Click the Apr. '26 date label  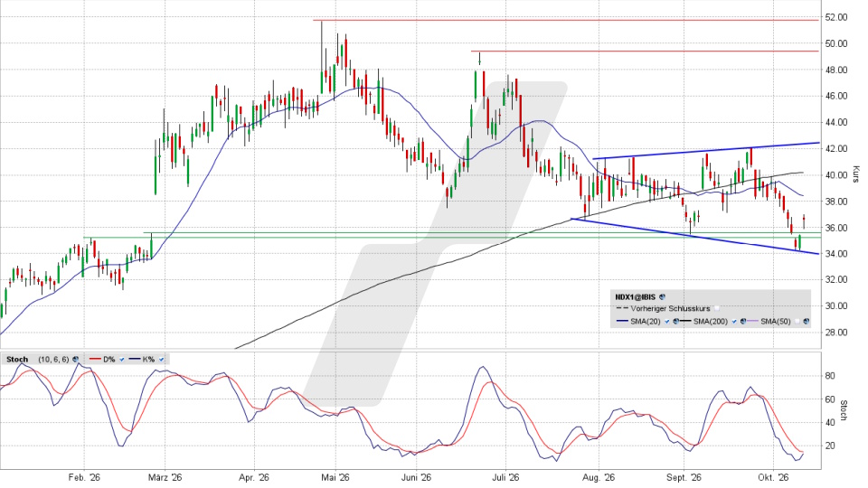tap(253, 477)
